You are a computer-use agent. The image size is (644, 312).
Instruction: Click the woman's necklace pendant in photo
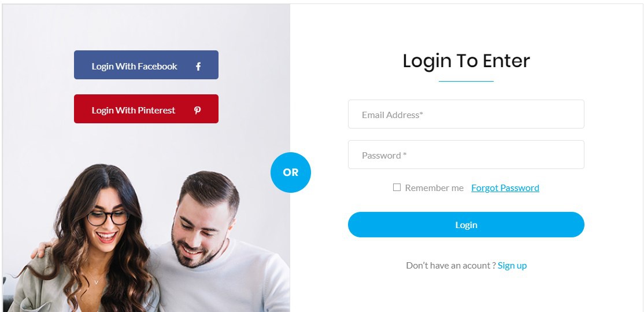(96, 282)
